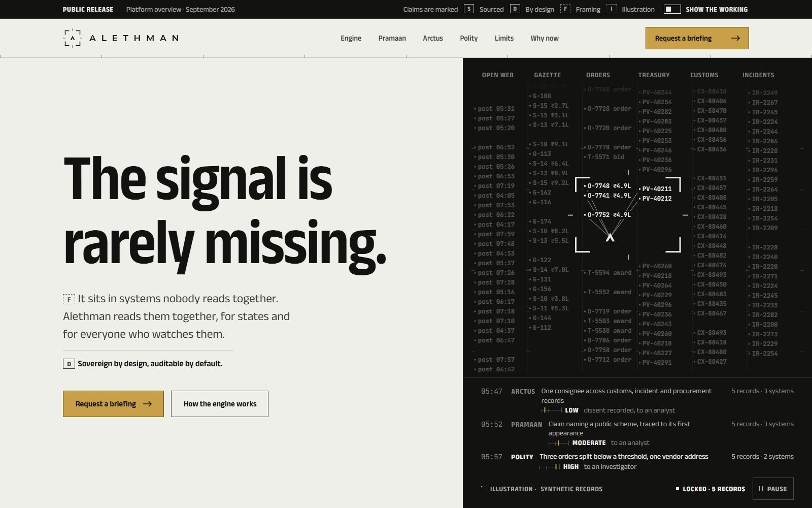Open the Engine nav item
Screen dimensions: 812x508
point(351,38)
